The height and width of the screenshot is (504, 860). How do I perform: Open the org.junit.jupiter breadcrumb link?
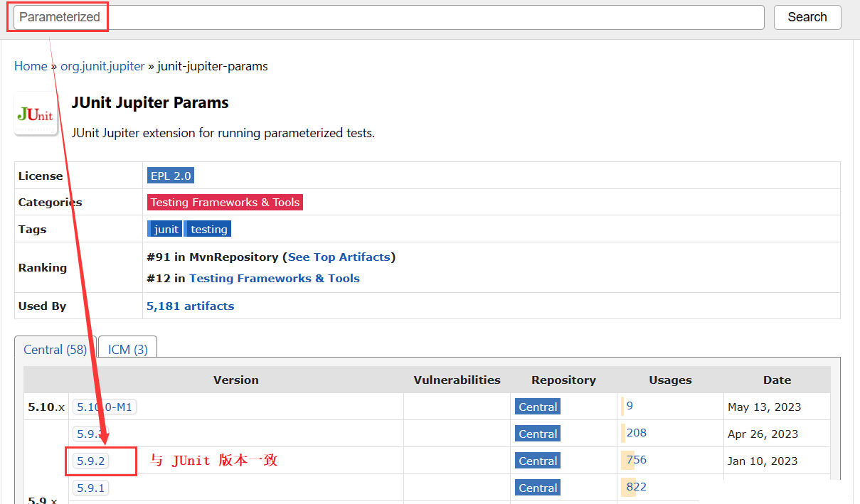click(x=102, y=66)
